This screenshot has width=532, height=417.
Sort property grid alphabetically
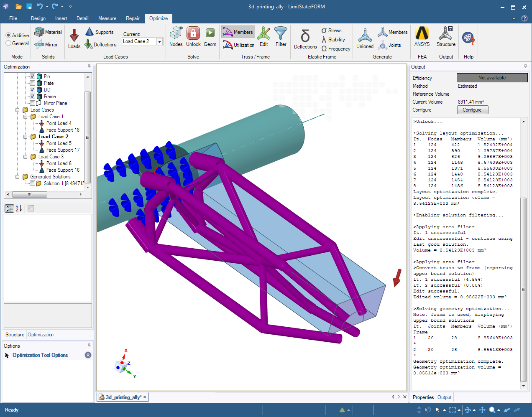(19, 208)
